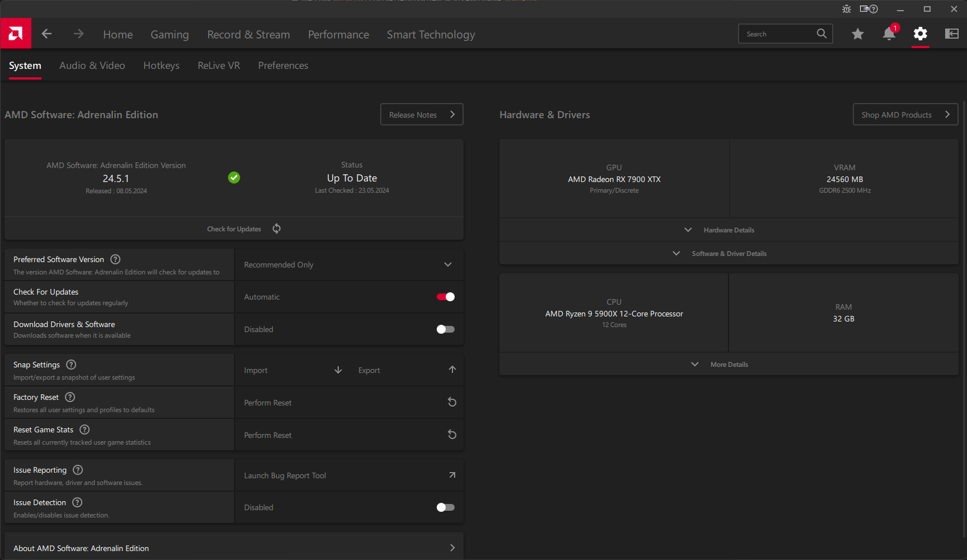The height and width of the screenshot is (560, 967).
Task: Enable Download Drivers & Software toggle
Action: [x=446, y=329]
